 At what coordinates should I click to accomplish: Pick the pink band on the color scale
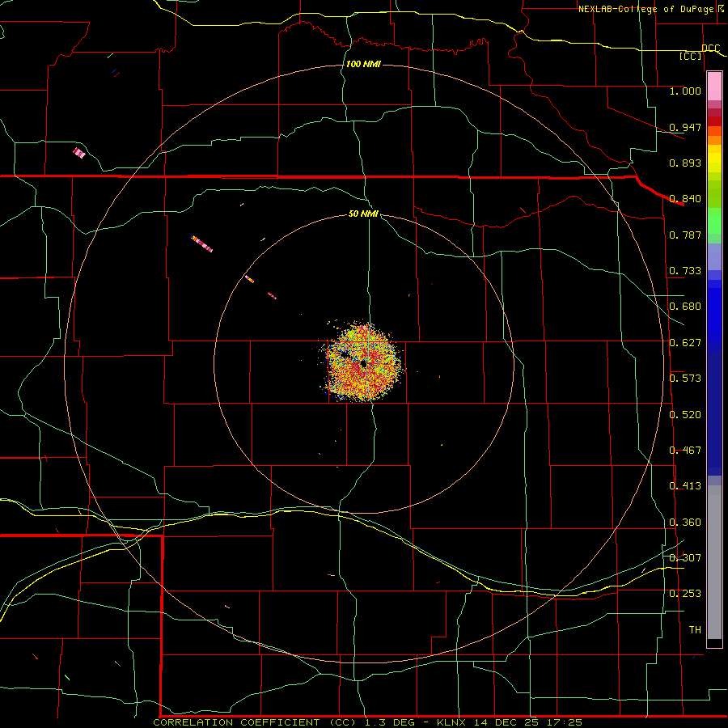click(714, 86)
